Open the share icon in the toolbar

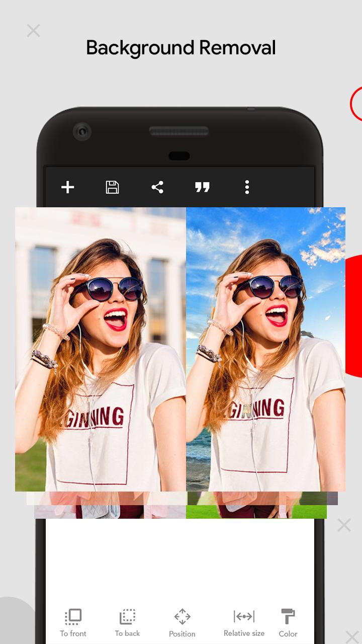coord(157,188)
